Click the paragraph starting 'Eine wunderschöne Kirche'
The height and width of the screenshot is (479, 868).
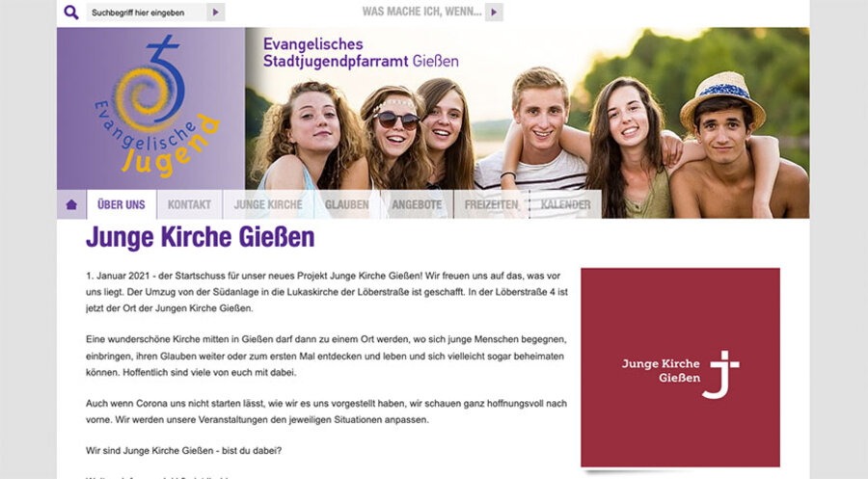point(326,356)
